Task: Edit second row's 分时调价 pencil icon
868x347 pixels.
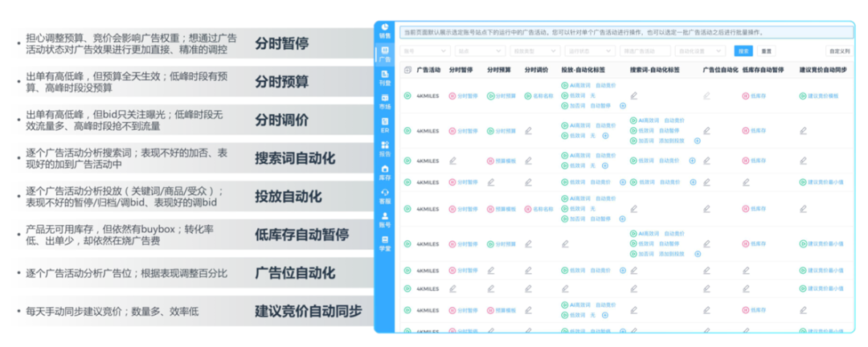Action: click(528, 131)
